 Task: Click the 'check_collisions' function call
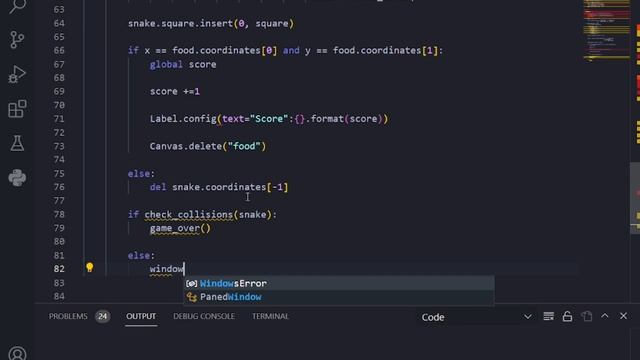pyautogui.click(x=189, y=215)
